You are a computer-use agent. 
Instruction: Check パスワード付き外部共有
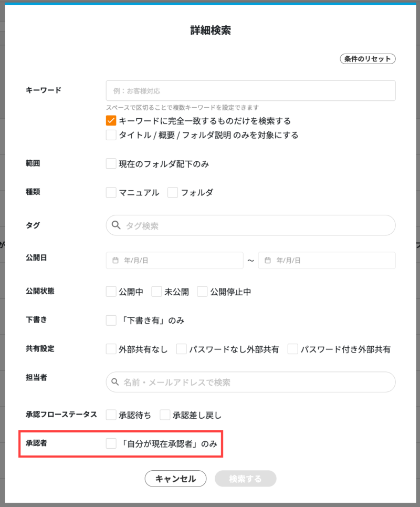pos(292,348)
